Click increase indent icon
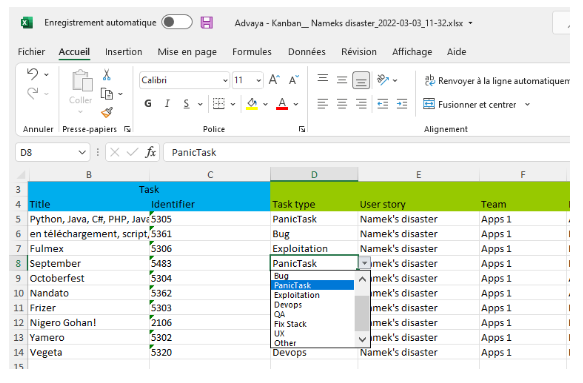 pyautogui.click(x=402, y=104)
